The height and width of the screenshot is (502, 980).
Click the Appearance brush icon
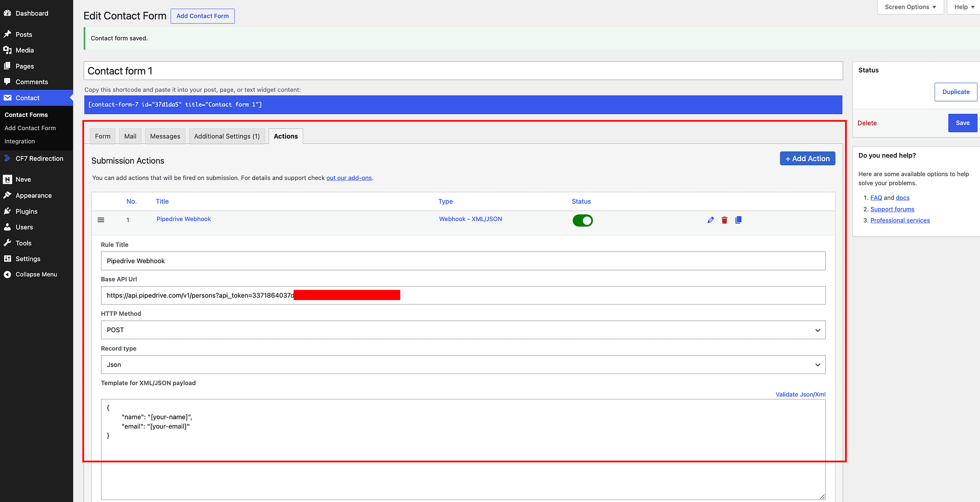point(8,195)
